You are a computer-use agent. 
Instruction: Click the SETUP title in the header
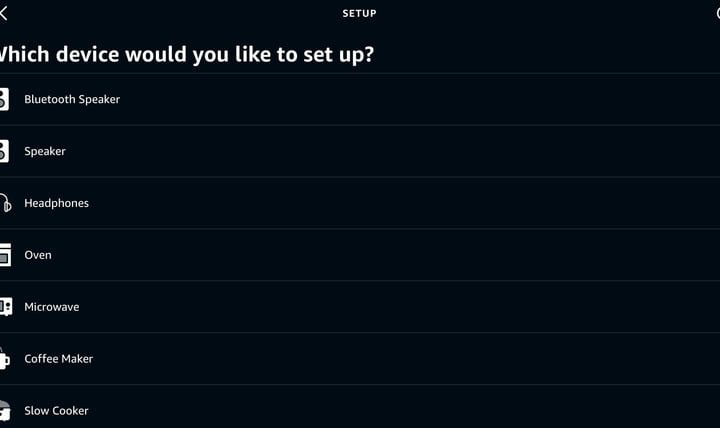(x=359, y=13)
